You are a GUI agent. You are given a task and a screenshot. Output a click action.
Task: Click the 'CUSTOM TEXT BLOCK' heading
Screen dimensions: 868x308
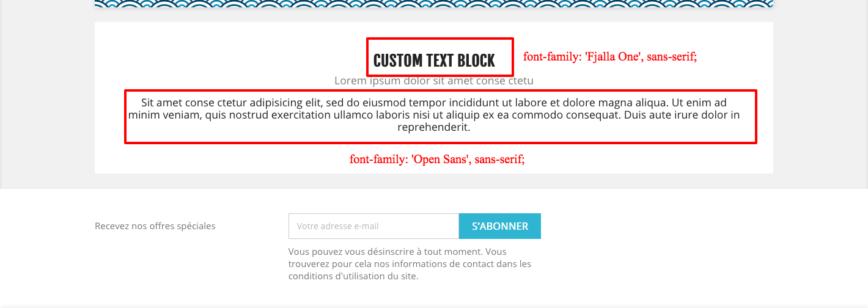coord(434,61)
